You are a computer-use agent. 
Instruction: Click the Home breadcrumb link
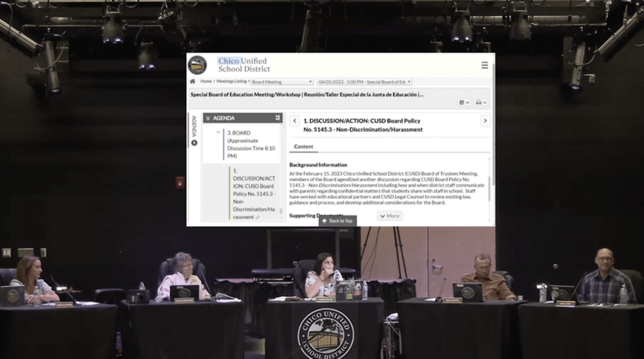(206, 82)
